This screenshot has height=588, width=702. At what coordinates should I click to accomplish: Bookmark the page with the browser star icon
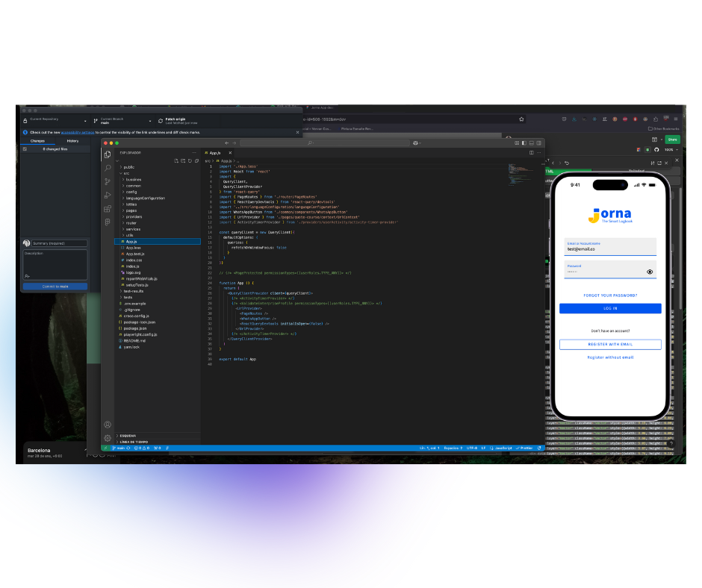(521, 119)
